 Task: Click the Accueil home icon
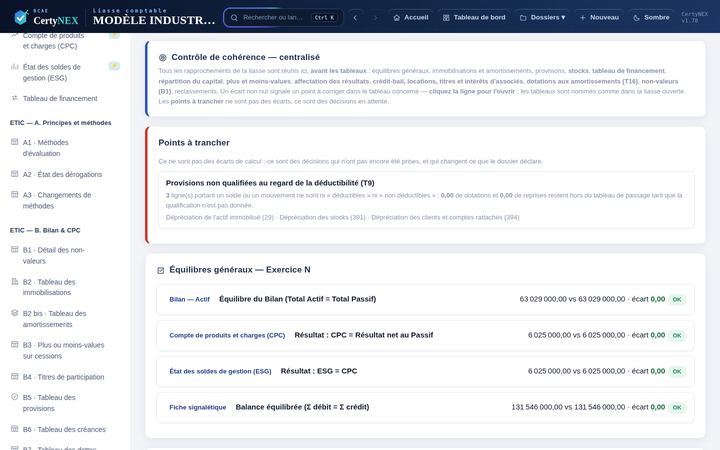coord(397,17)
